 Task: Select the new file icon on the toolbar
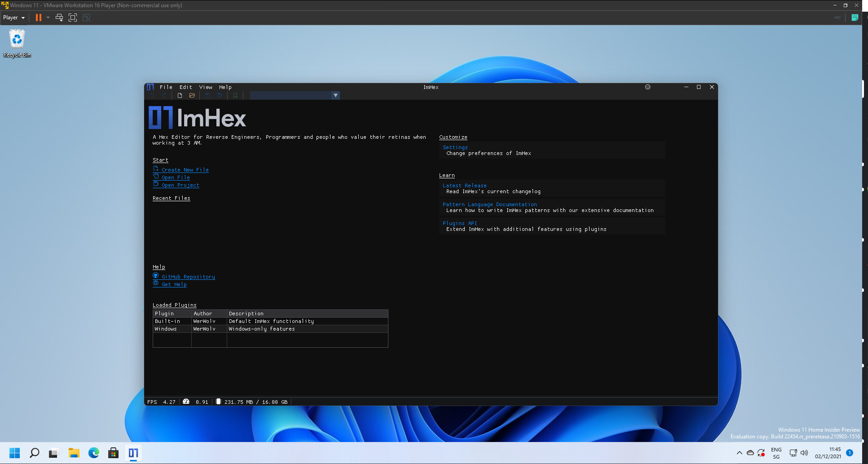[180, 95]
